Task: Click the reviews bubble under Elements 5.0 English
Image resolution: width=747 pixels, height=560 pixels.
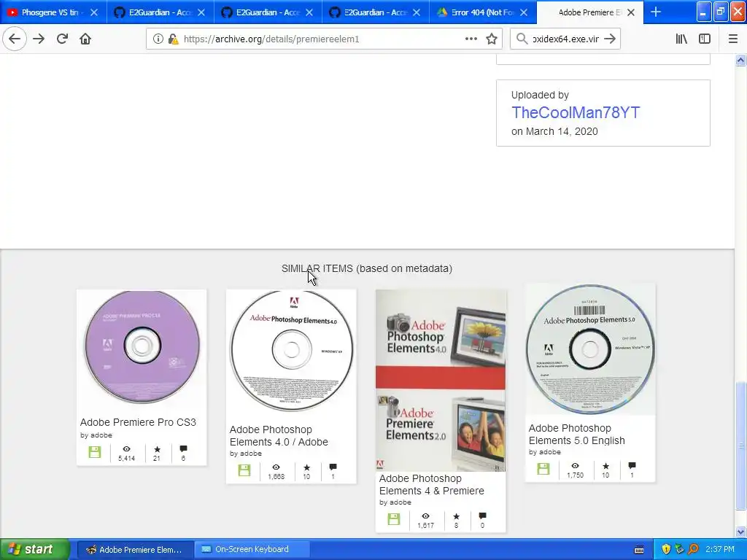Action: tap(632, 465)
